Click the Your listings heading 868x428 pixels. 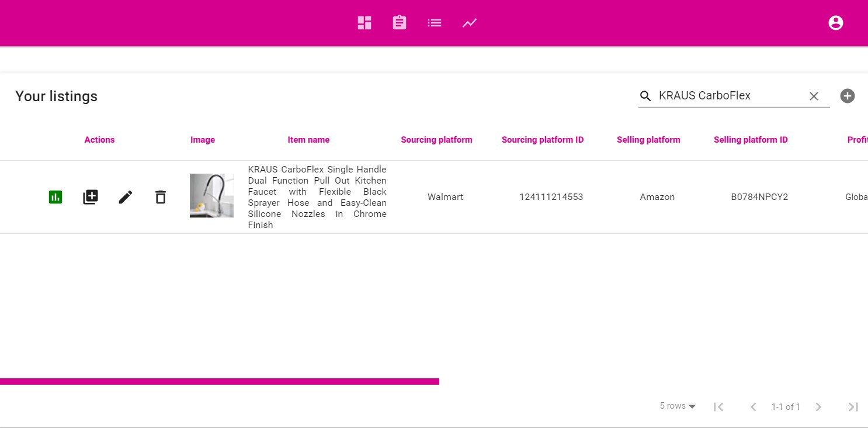coord(56,96)
